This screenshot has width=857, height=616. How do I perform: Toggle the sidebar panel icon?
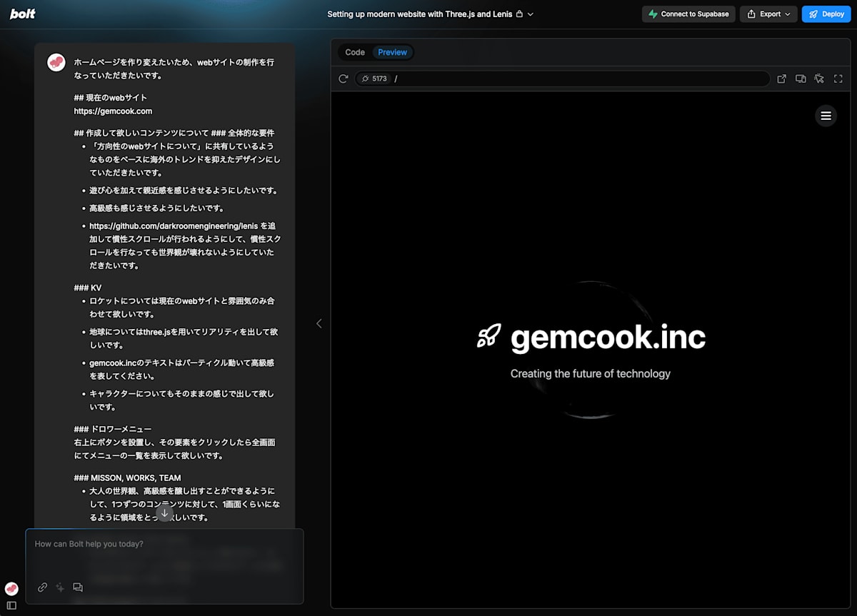11,605
